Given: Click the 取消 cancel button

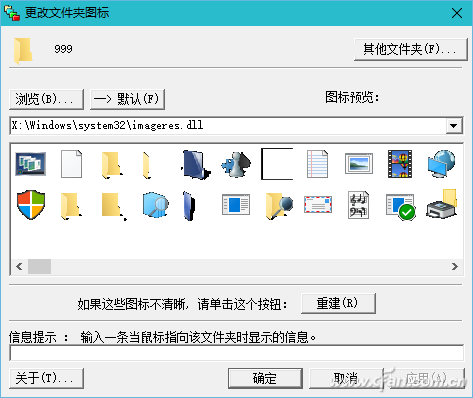Looking at the screenshot, I should 346,378.
